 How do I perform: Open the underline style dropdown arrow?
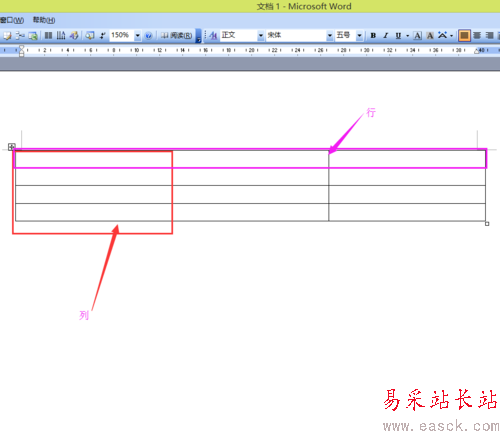tap(407, 35)
